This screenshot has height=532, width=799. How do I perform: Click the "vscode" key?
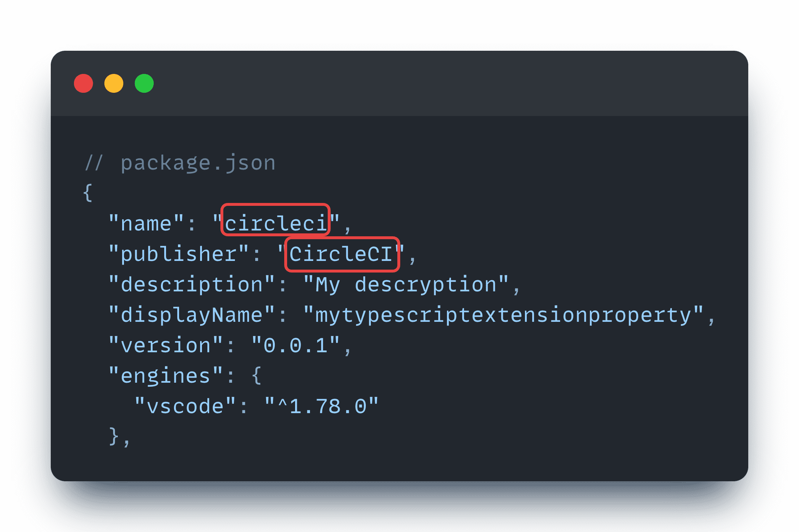[185, 406]
